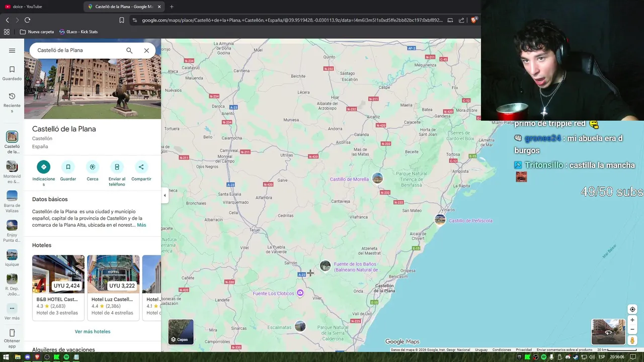Open the 0Laco - Kick Stats bookmark

coord(78,32)
